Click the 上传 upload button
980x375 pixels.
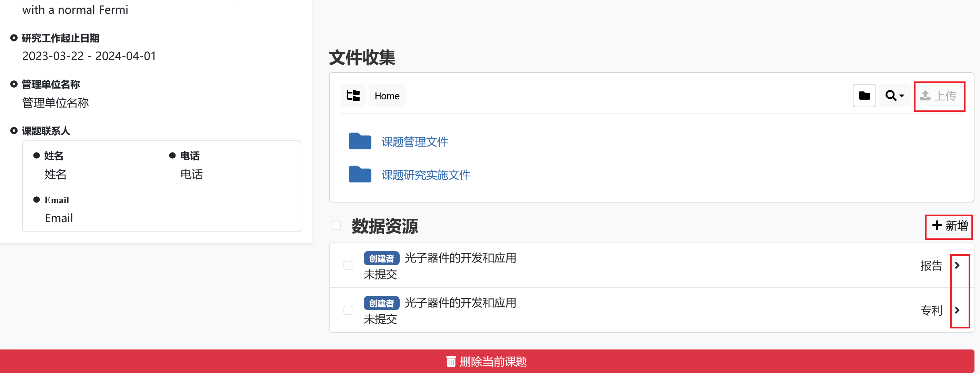point(939,96)
